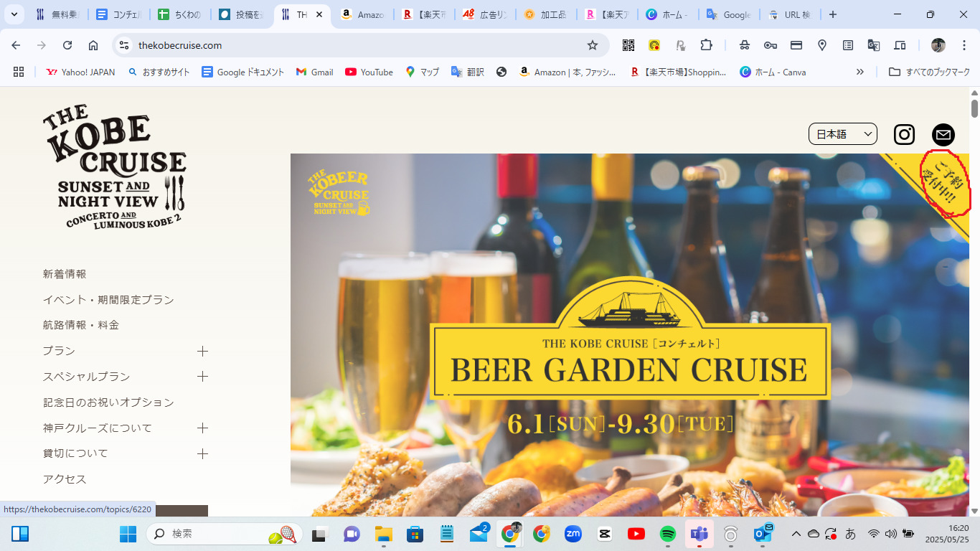Click the devices toolbar icon
980x551 pixels.
[900, 45]
